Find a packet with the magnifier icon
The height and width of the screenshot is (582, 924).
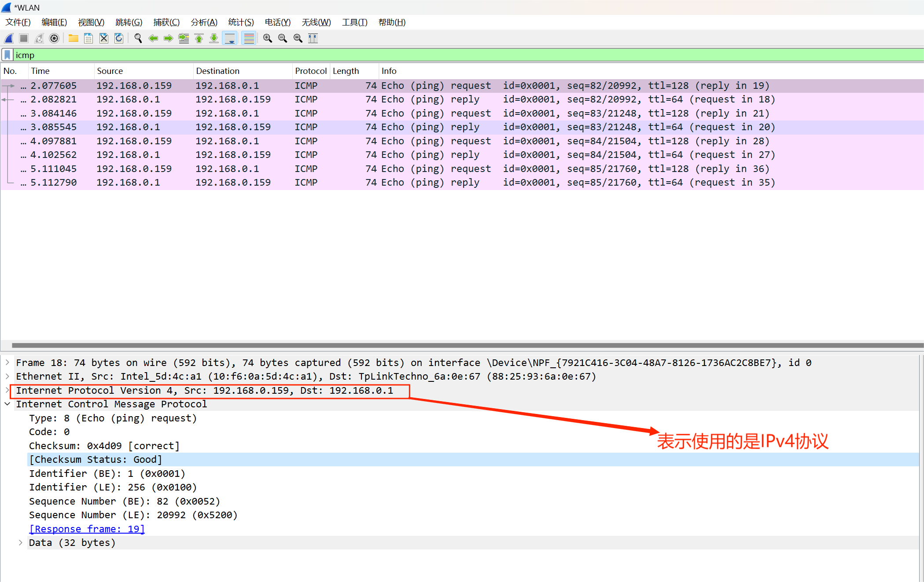(138, 39)
